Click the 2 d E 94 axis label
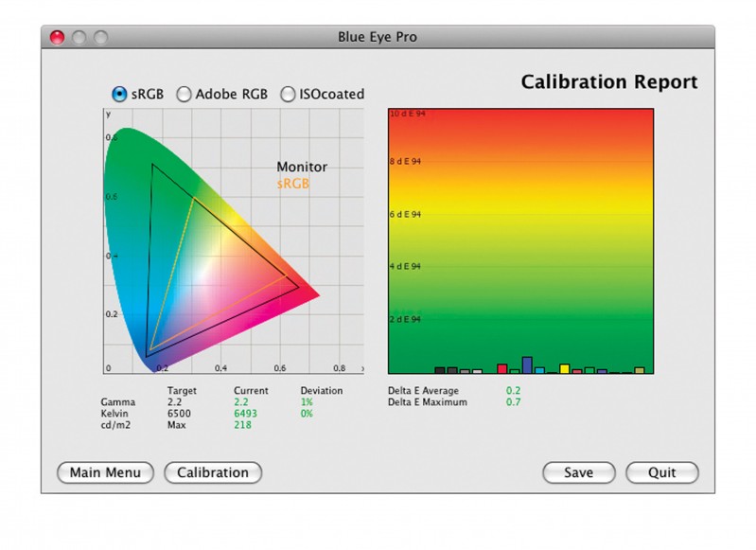This screenshot has width=756, height=550. click(x=405, y=319)
